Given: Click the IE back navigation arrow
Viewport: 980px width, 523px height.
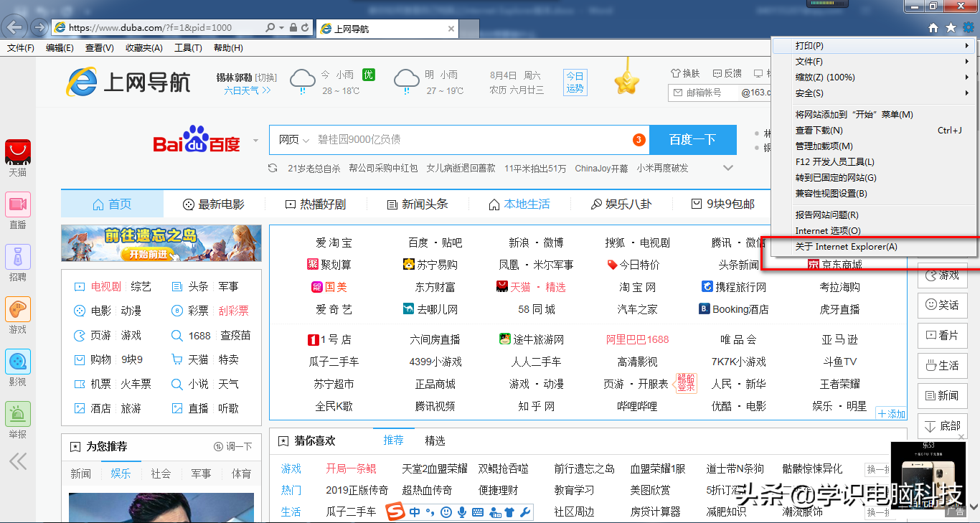Looking at the screenshot, I should [16, 27].
